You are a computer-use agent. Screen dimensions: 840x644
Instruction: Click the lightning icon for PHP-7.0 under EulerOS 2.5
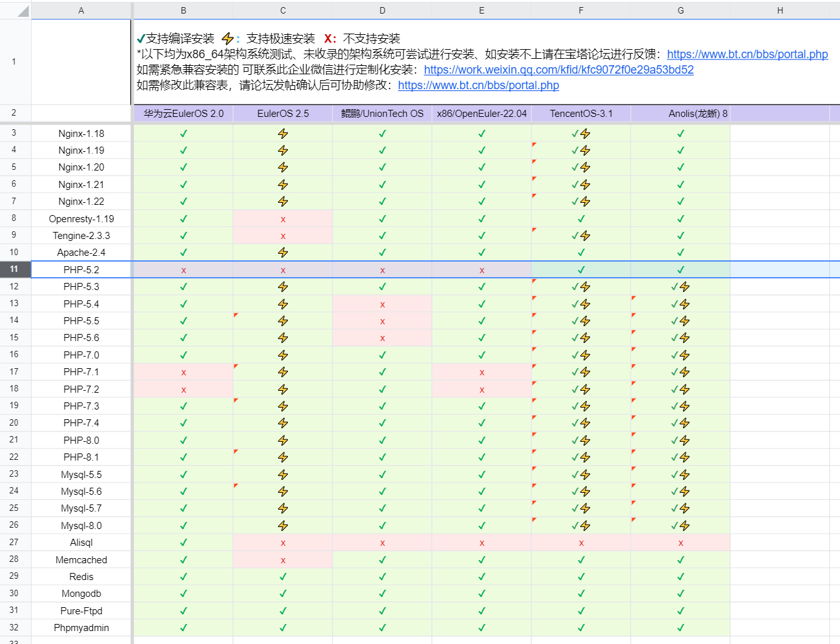(x=283, y=355)
